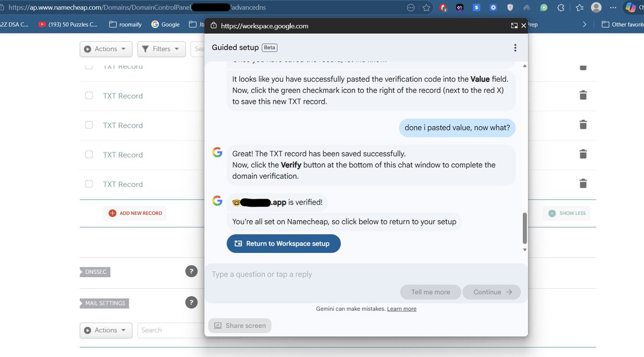This screenshot has height=357, width=644.
Task: Open the green circle extension icon
Action: click(544, 8)
